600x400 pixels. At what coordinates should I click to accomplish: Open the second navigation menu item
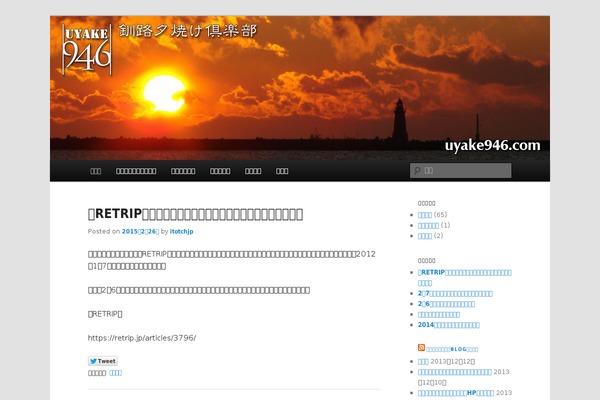point(136,171)
